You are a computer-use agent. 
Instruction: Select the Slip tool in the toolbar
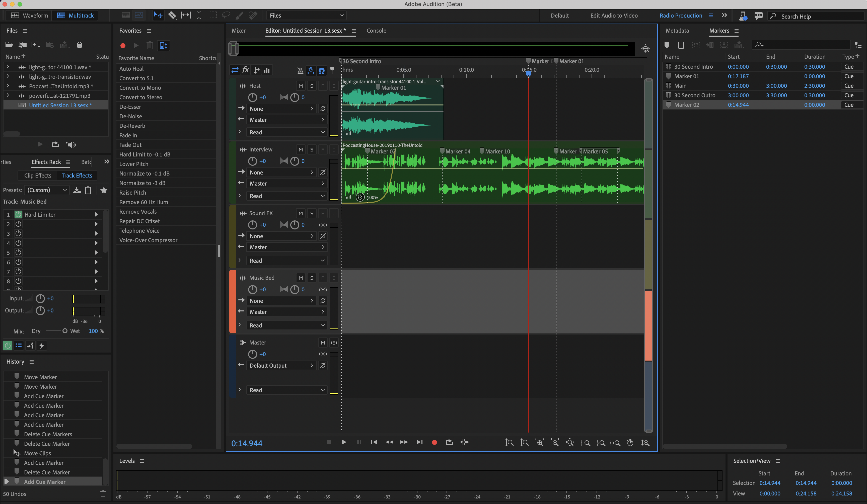(x=186, y=15)
